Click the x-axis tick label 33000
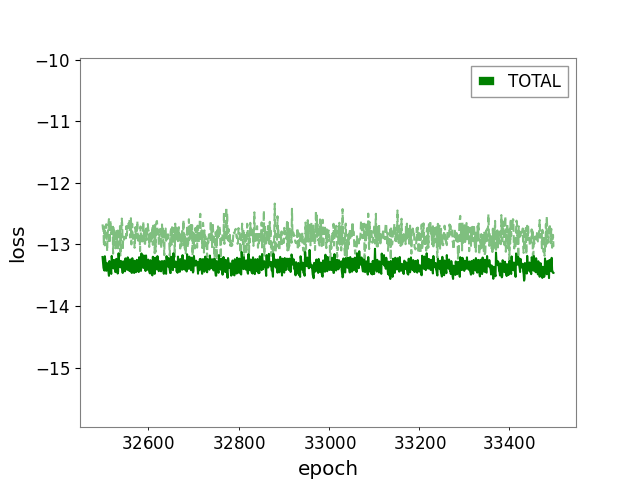The image size is (640, 480). (x=329, y=443)
